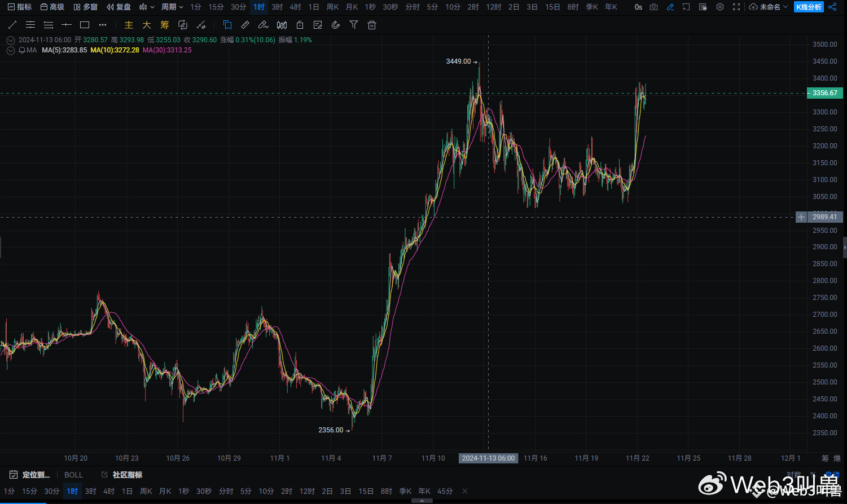Expand the 周期 period dropdown
The image size is (847, 504).
click(x=172, y=7)
